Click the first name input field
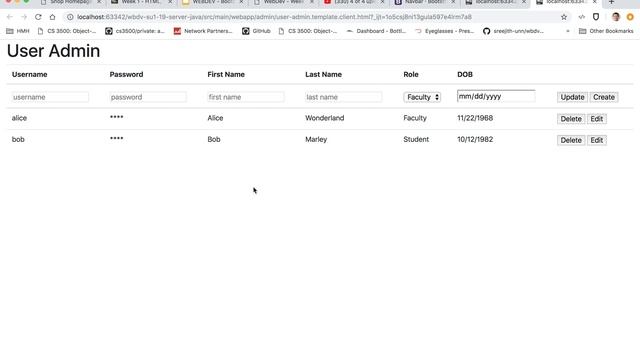This screenshot has width=640, height=360. [246, 97]
